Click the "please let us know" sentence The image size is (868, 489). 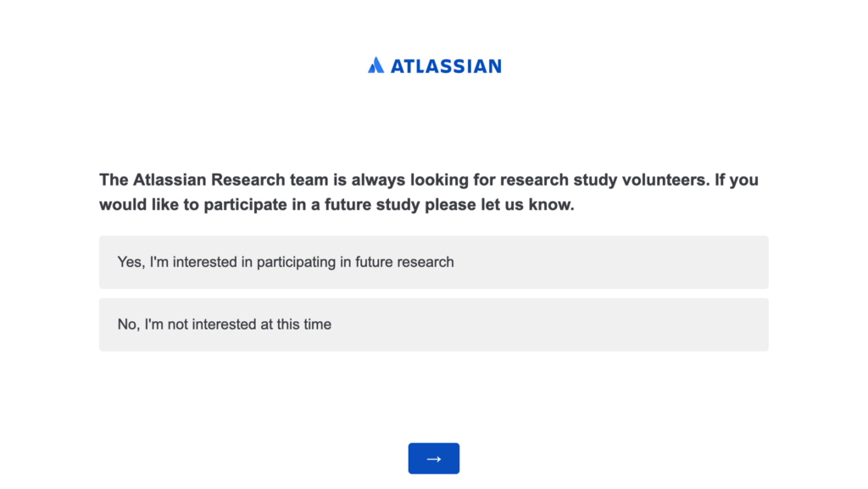(499, 205)
